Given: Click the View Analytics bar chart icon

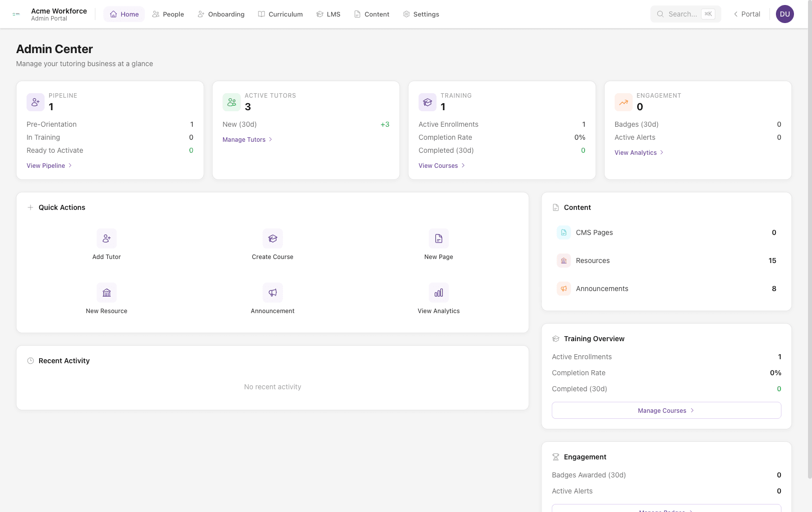Looking at the screenshot, I should pyautogui.click(x=438, y=293).
